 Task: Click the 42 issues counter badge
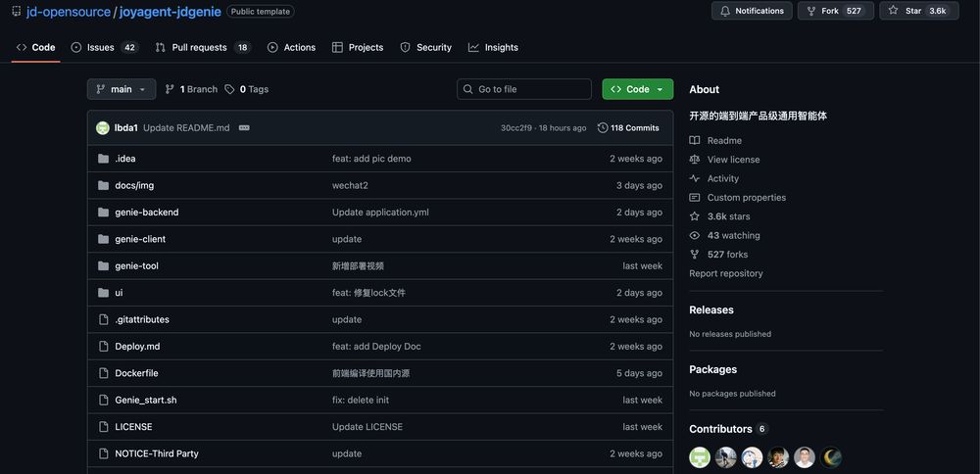[x=129, y=47]
